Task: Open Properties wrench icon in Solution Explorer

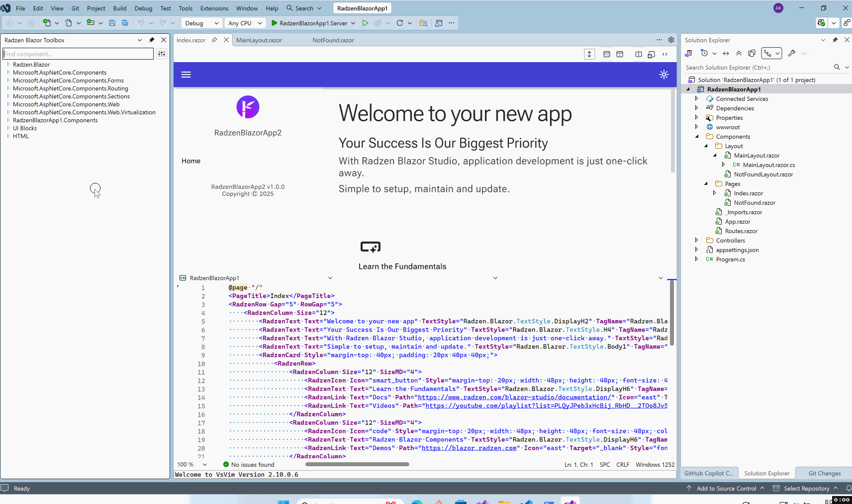Action: click(x=791, y=53)
